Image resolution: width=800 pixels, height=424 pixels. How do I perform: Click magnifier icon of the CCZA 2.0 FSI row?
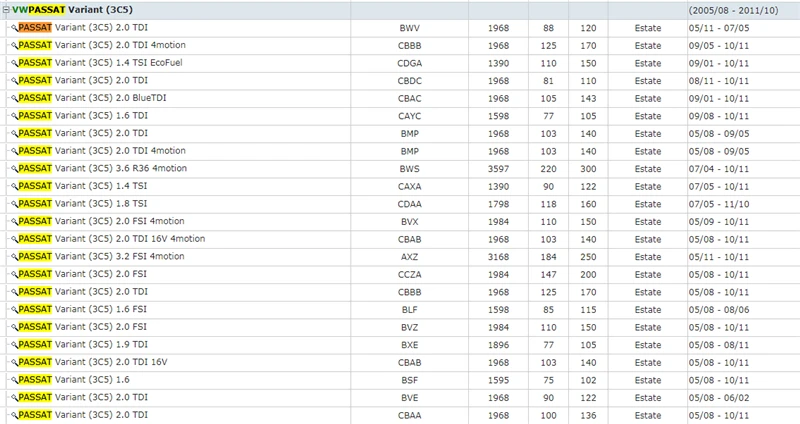click(14, 275)
